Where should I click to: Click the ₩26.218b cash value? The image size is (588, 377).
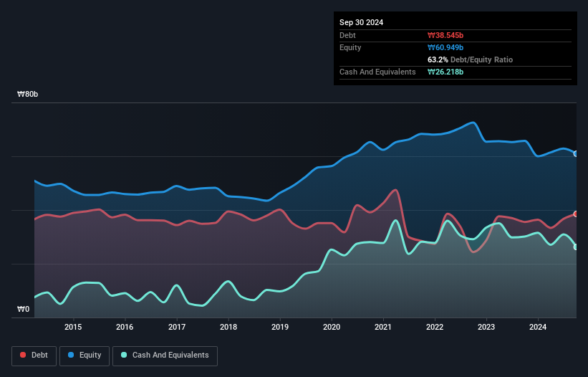coord(445,72)
